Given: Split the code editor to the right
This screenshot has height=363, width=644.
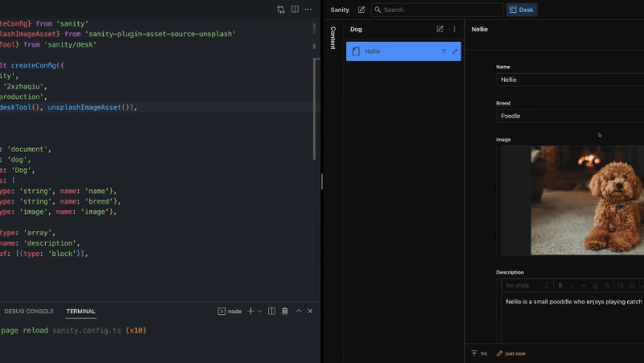Looking at the screenshot, I should (x=295, y=9).
